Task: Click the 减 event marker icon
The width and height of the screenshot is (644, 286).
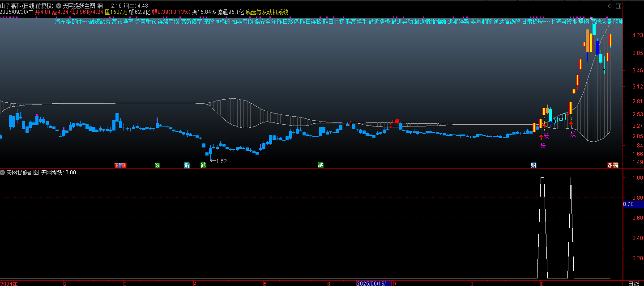Action: [x=320, y=165]
